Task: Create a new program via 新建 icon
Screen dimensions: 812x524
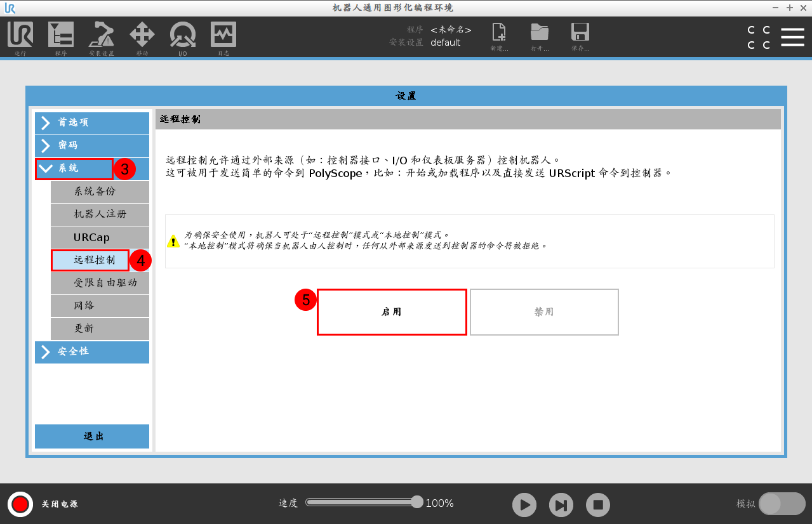Action: pyautogui.click(x=499, y=36)
